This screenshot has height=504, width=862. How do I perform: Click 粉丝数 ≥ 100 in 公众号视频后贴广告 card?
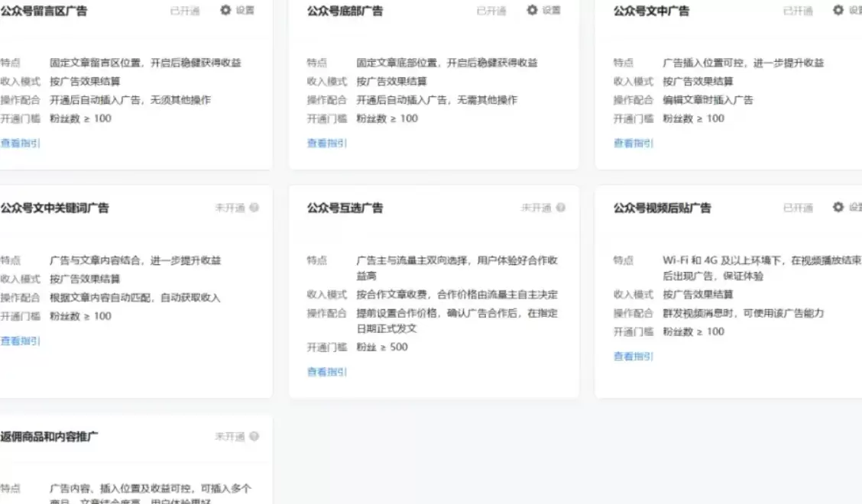point(692,332)
